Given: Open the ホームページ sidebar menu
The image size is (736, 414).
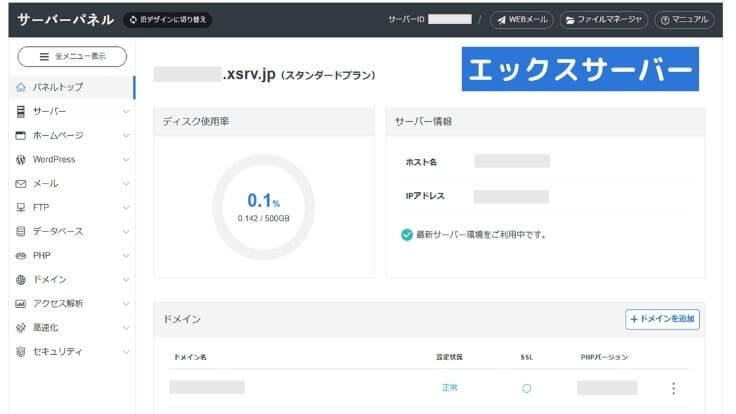Looking at the screenshot, I should pos(72,136).
